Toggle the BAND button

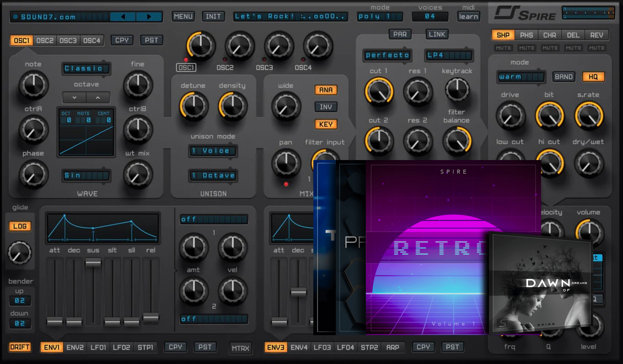click(564, 77)
